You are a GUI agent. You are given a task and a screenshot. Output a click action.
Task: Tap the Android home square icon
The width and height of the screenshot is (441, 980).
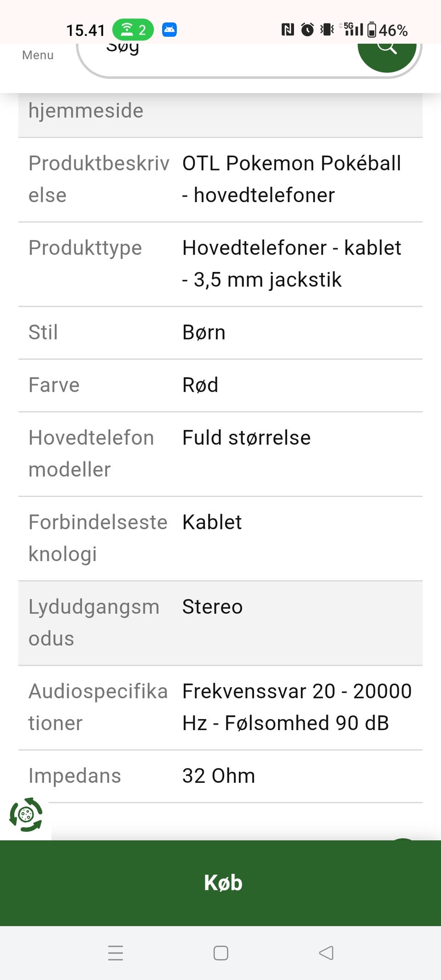220,953
